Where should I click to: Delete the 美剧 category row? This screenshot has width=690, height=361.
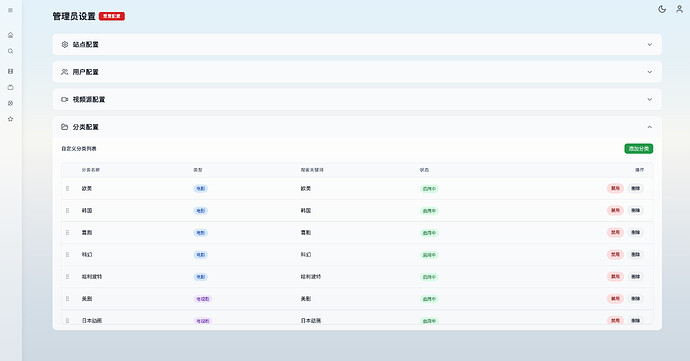click(x=635, y=298)
